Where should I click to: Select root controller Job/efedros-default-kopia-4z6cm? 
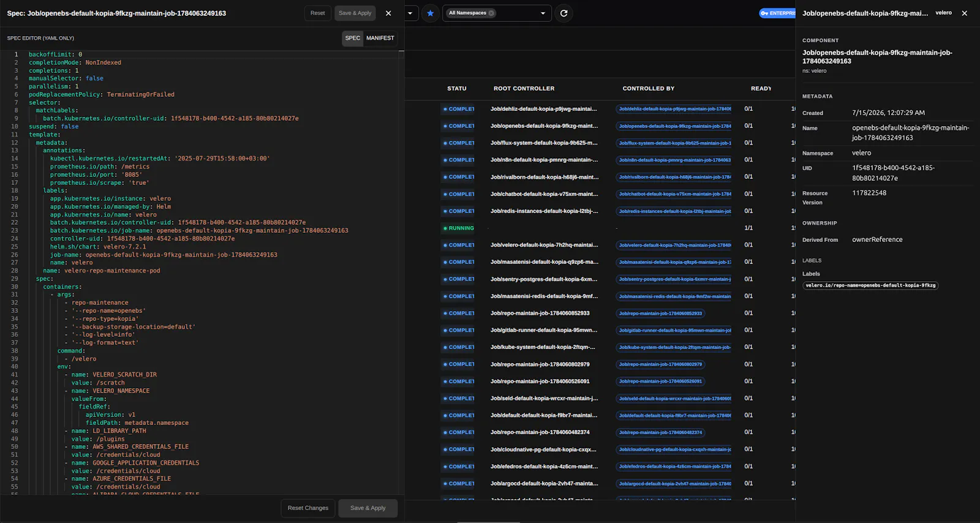(x=545, y=467)
